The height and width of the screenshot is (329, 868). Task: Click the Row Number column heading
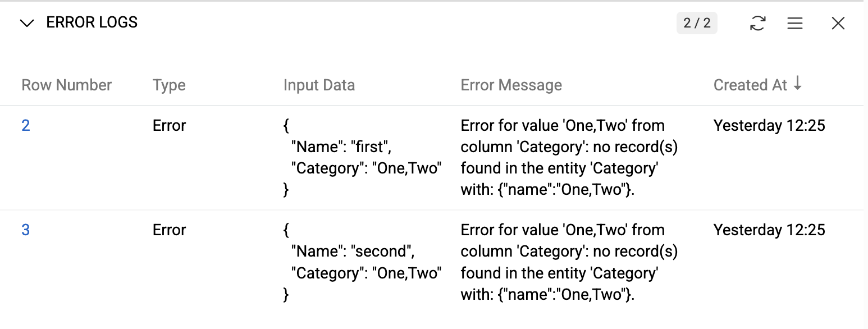point(66,84)
